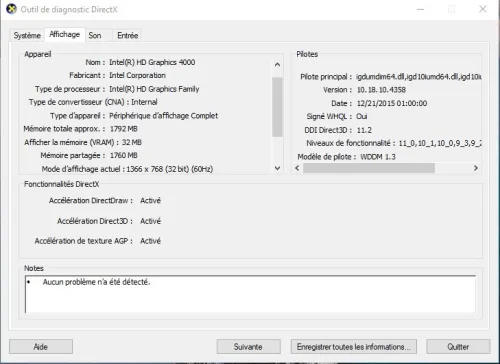Click the DDI Direct3D '11.2' value
The width and height of the screenshot is (500, 364).
[364, 130]
